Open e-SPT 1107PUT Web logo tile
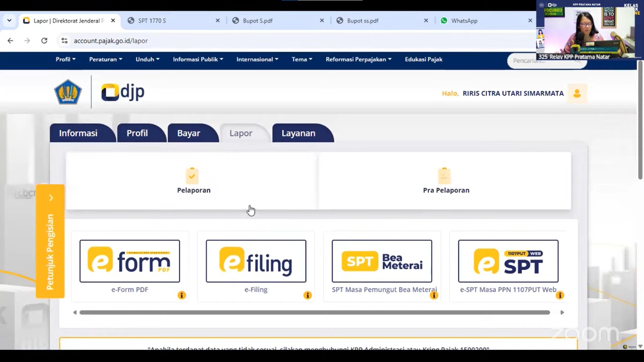Viewport: 644px width, 362px height. point(508,261)
